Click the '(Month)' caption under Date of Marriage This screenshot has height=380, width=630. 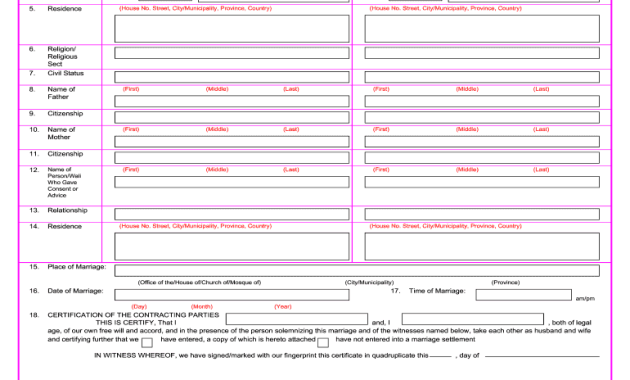coord(202,306)
